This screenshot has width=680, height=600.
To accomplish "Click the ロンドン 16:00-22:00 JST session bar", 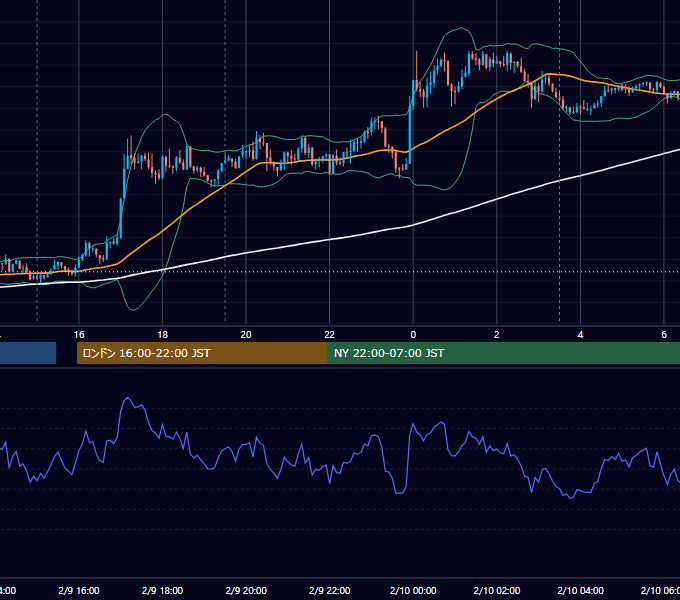I will [202, 353].
